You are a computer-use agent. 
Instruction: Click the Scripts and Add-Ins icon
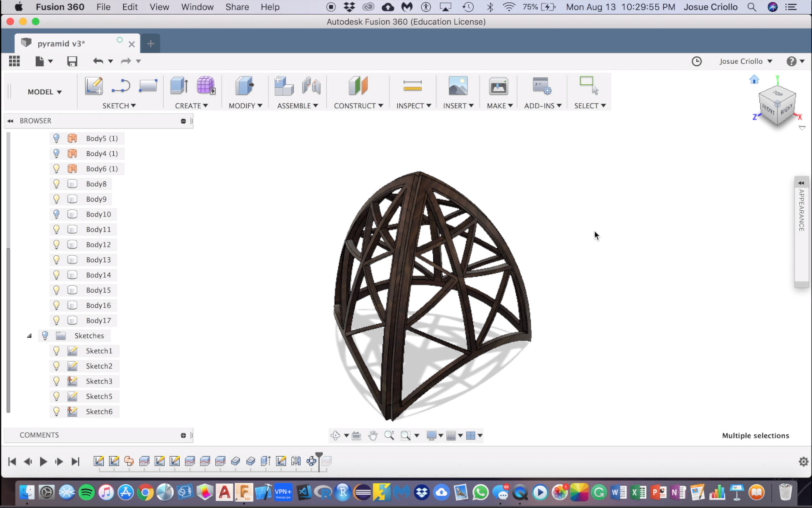[x=542, y=86]
